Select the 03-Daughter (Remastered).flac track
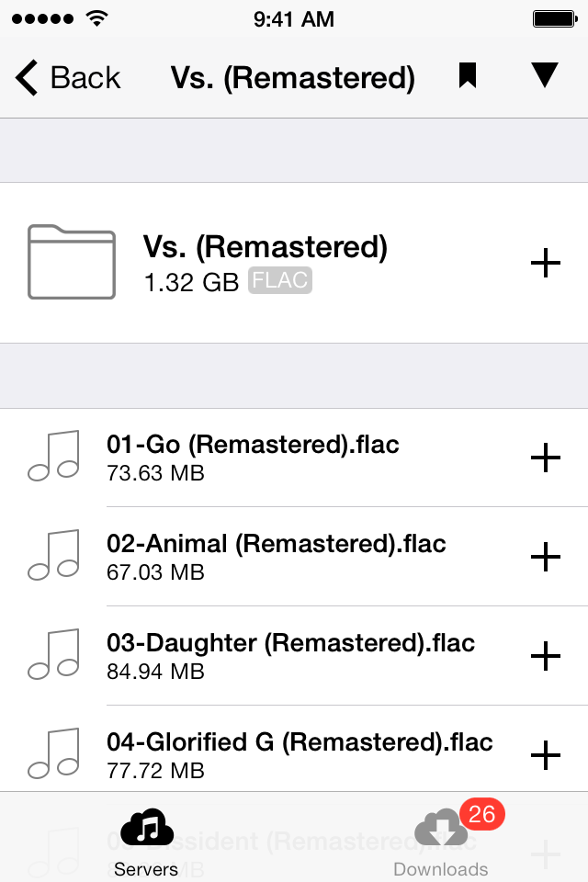Screen dimensions: 588x882 294,656
